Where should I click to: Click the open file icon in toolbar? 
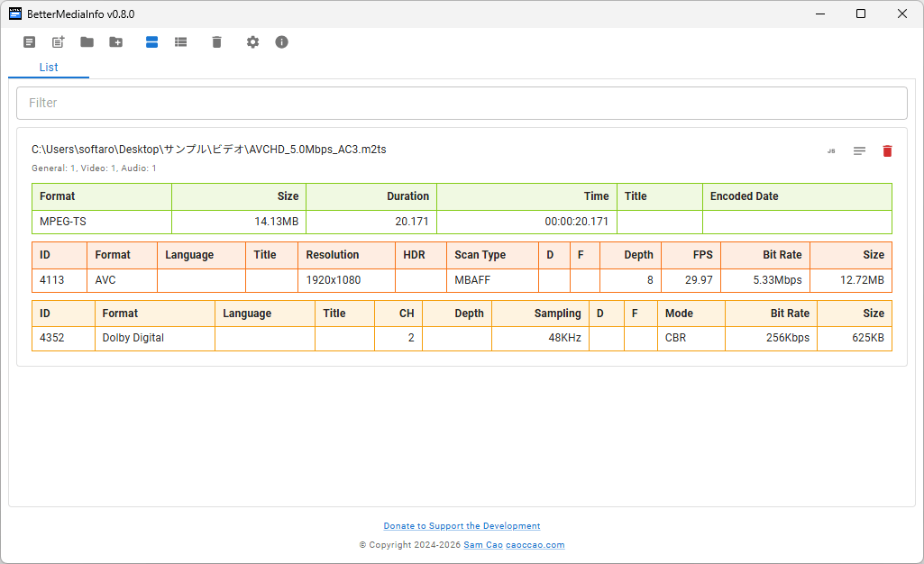(x=30, y=42)
